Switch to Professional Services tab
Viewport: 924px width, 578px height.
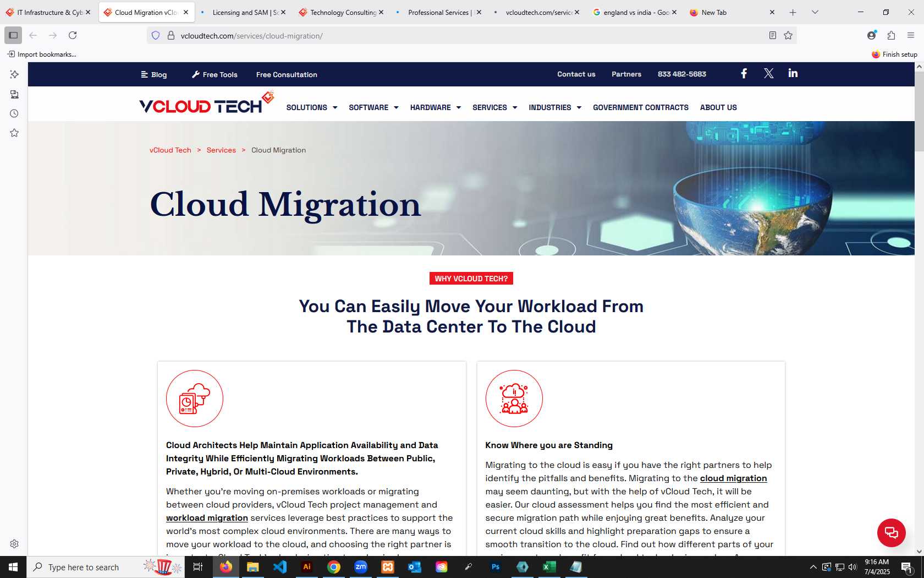(x=438, y=12)
